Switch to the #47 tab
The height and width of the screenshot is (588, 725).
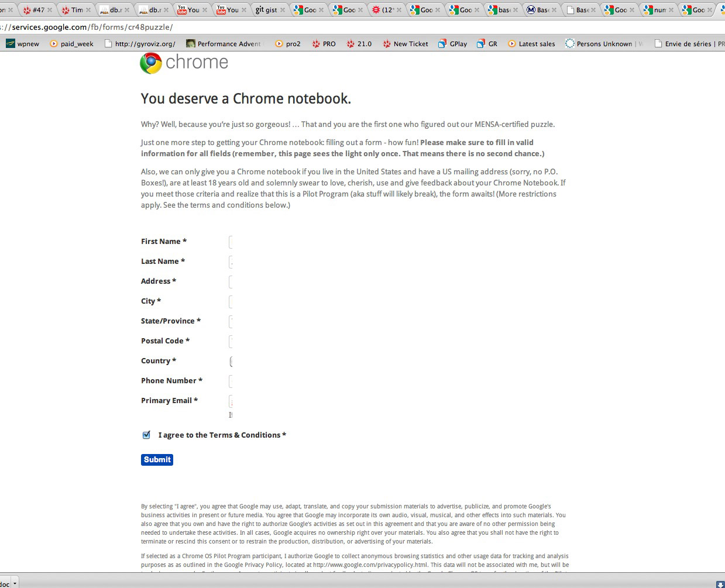click(35, 10)
